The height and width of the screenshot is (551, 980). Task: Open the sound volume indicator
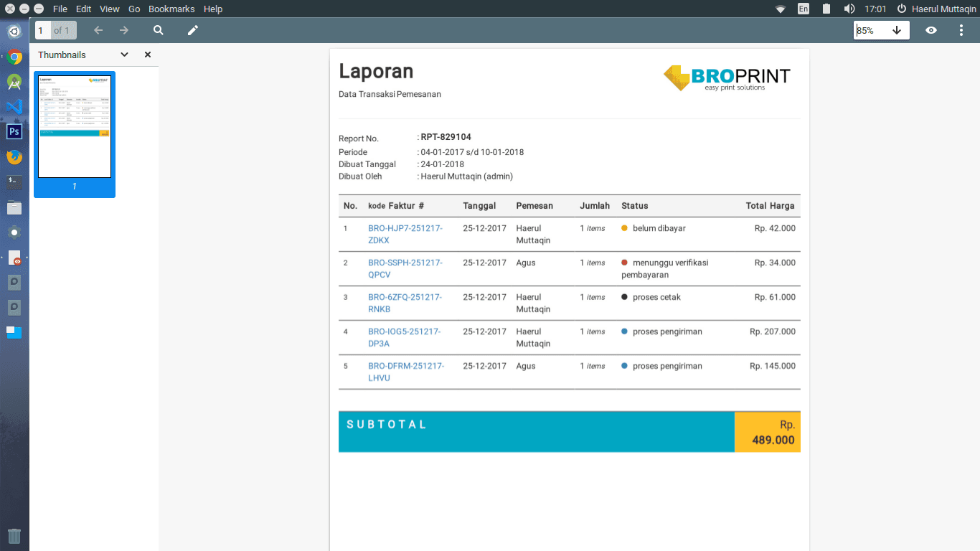(849, 9)
